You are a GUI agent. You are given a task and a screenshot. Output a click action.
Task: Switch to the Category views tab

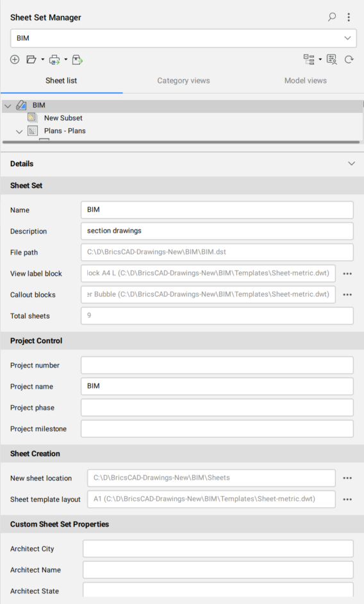pyautogui.click(x=183, y=81)
